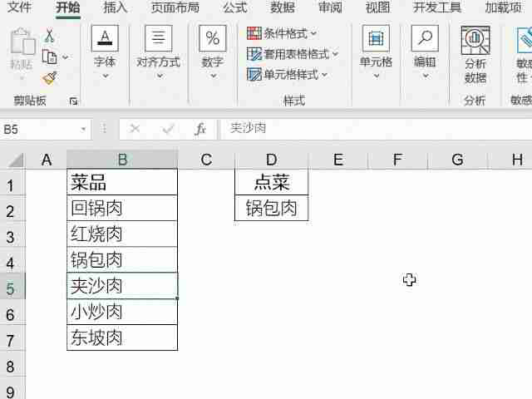Screen dimensions: 532x399
Task: Click the Sensitivity icon at the ribbon edge
Action: pyautogui.click(x=525, y=41)
